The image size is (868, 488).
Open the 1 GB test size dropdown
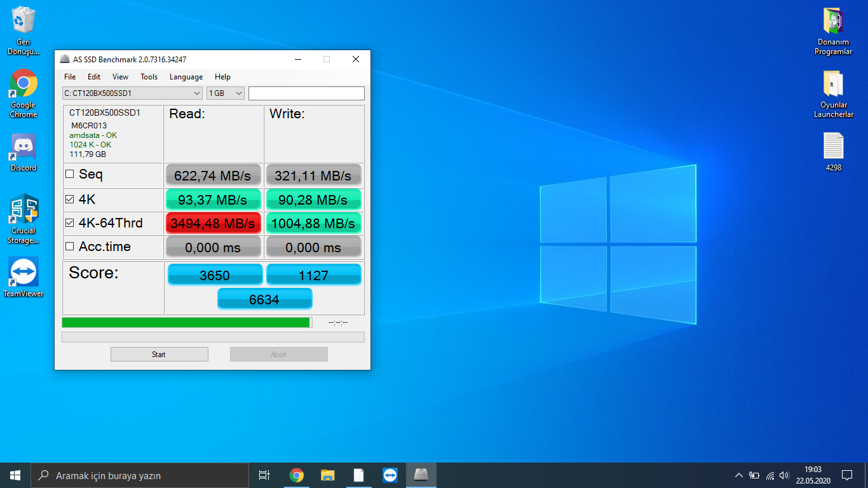226,93
